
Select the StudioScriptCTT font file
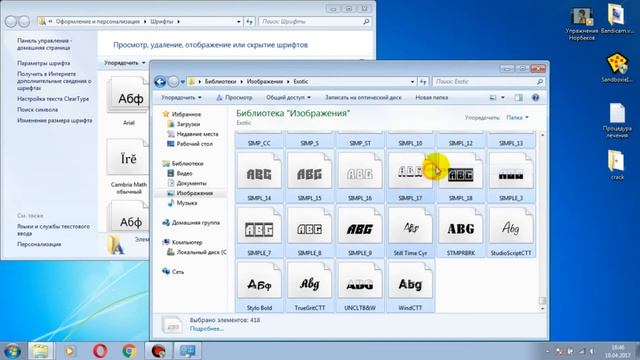click(x=511, y=231)
